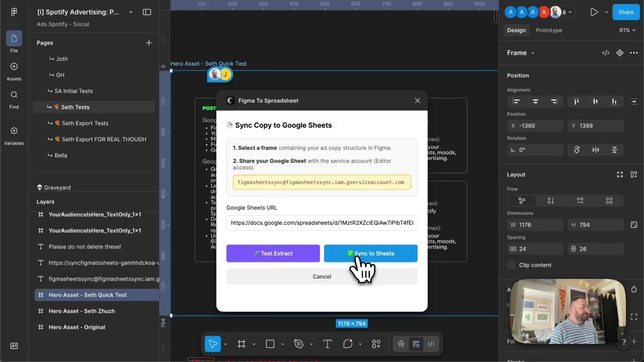Open the Figma main menu icon
This screenshot has width=644, height=362.
[x=14, y=12]
